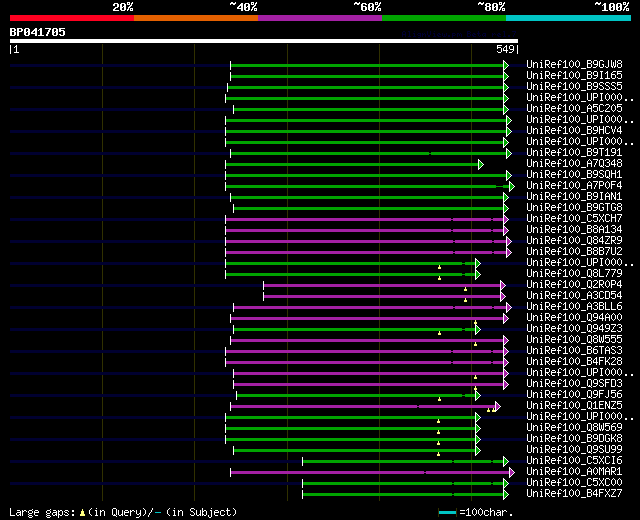This screenshot has width=640, height=520.
Task: Click the purple alignment bar for C5XCH7
Action: (x=364, y=220)
